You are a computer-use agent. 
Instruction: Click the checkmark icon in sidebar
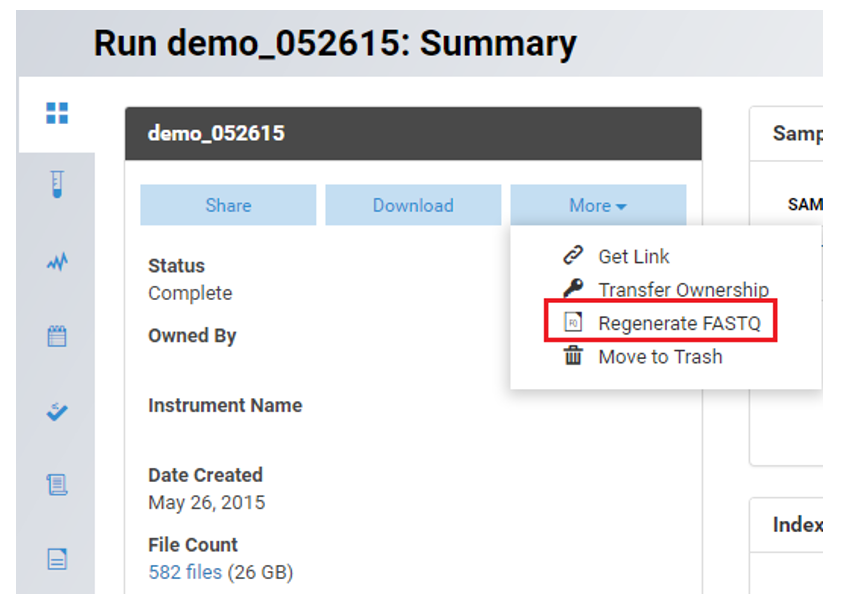click(57, 411)
